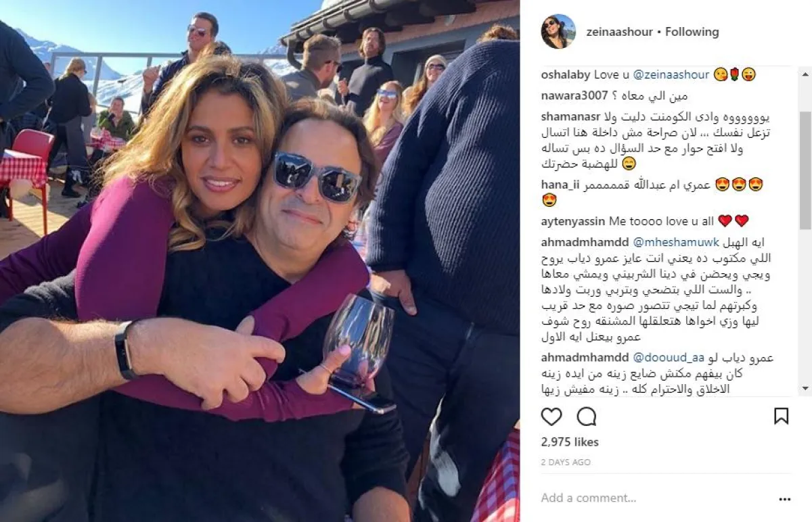Open oshalaby commenter profile

(566, 74)
